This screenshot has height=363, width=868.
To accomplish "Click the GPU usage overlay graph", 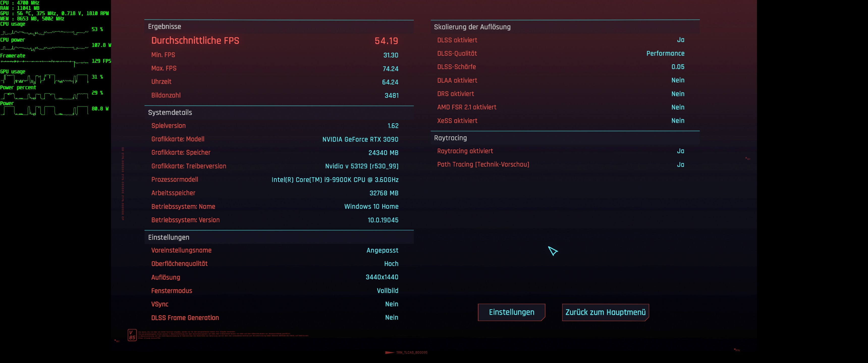I will (x=44, y=79).
